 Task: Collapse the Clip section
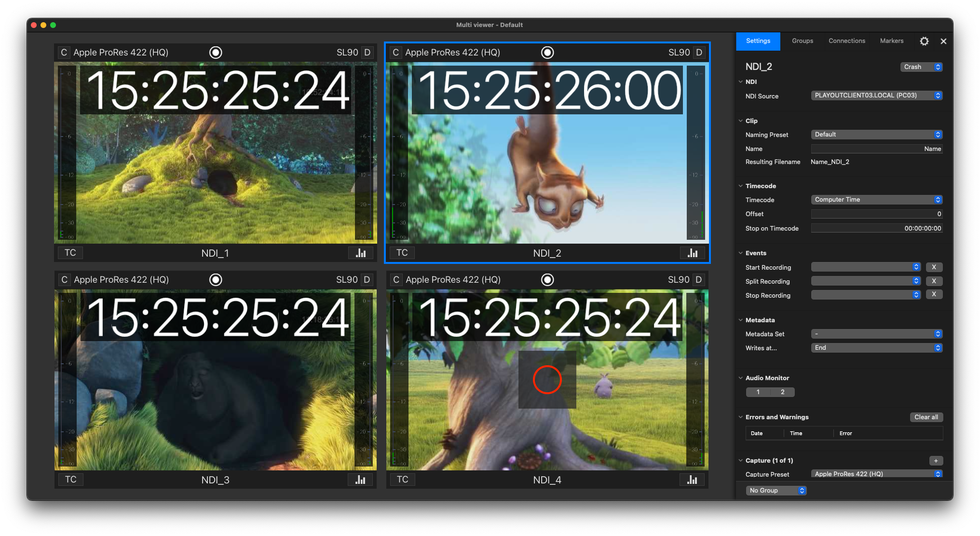[x=741, y=121]
